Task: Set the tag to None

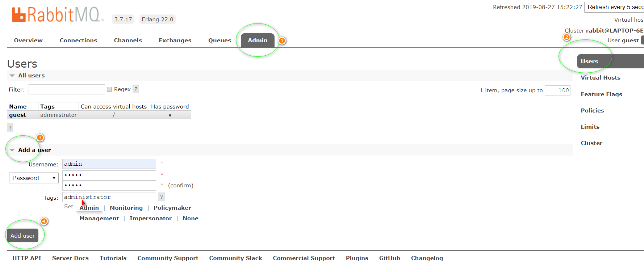Action: [x=191, y=218]
